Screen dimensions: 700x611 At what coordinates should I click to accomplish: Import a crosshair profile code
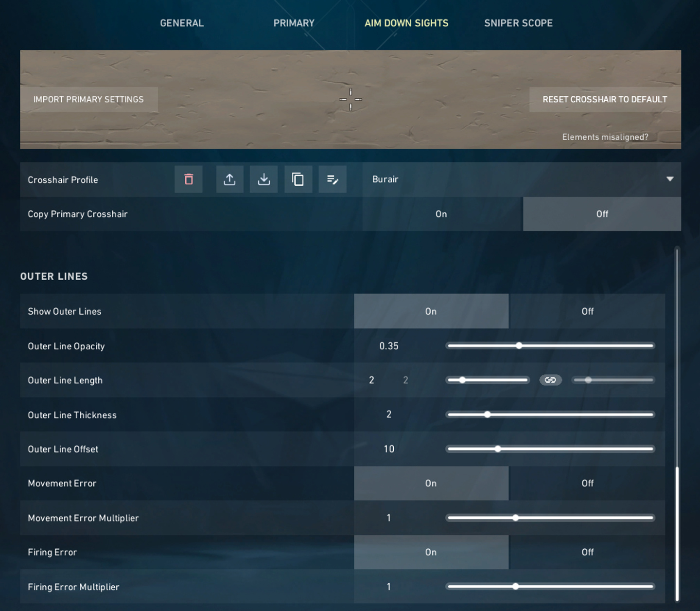pos(229,180)
